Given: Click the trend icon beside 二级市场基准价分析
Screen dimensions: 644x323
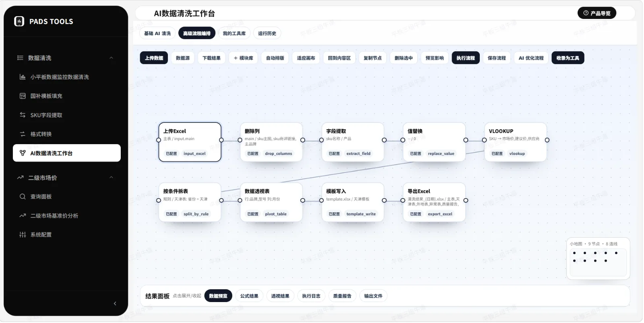Looking at the screenshot, I should point(23,216).
